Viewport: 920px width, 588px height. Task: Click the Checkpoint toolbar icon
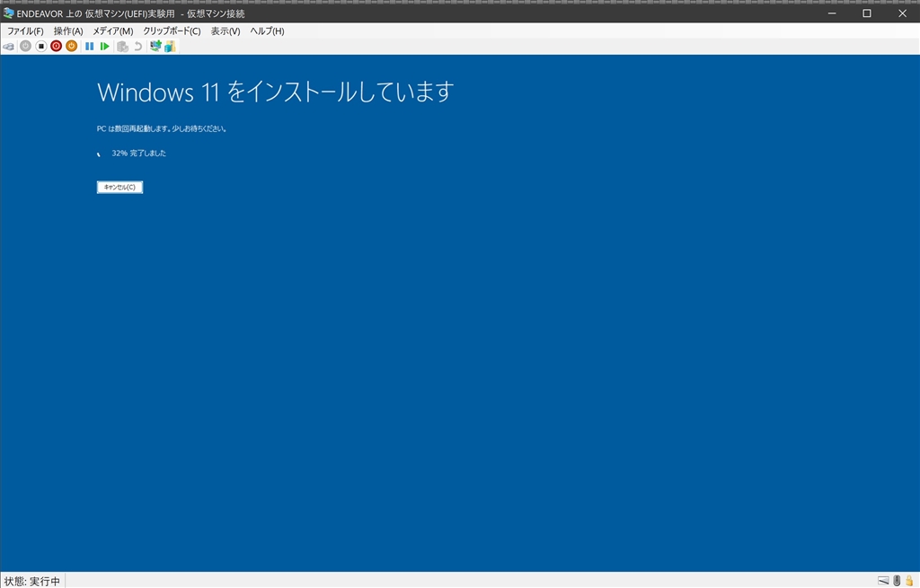pos(122,47)
